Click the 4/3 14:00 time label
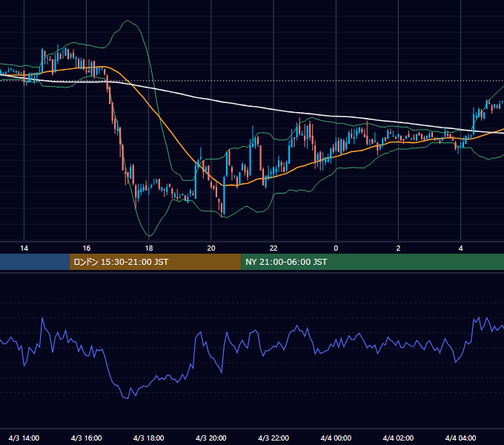 point(24,438)
